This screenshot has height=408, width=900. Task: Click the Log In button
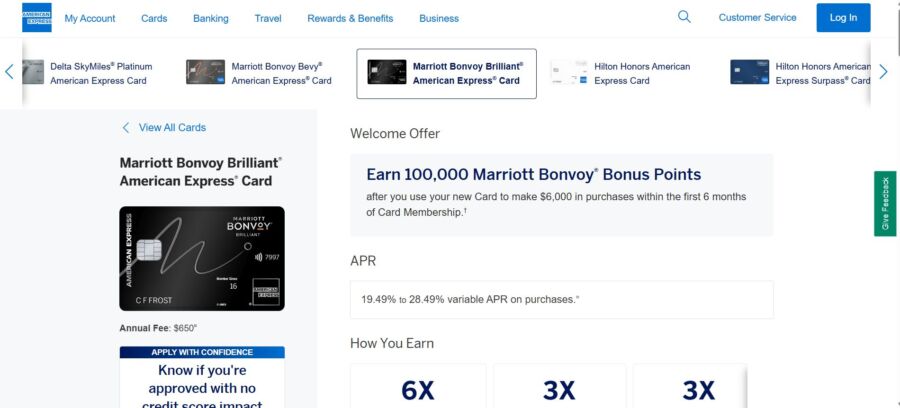(843, 18)
